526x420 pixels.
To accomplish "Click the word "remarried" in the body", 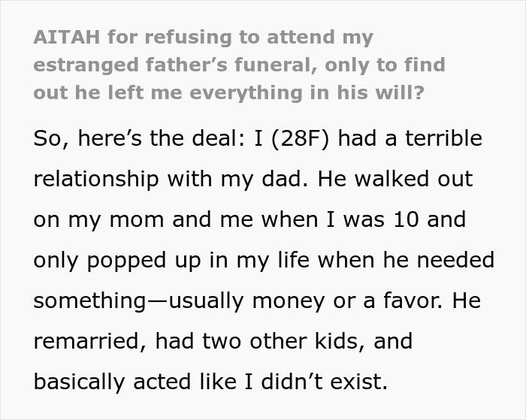I will click(x=92, y=341).
